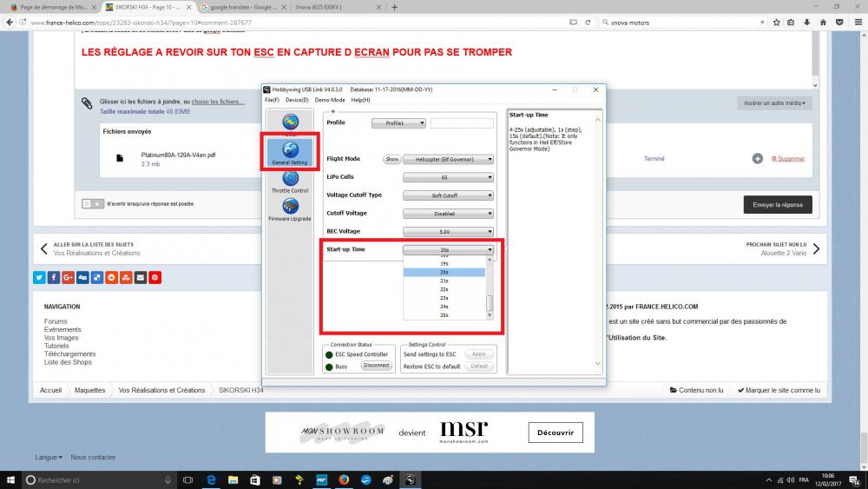Open File Explorer from the taskbar
Screen dimensions: 868x489
(x=233, y=479)
